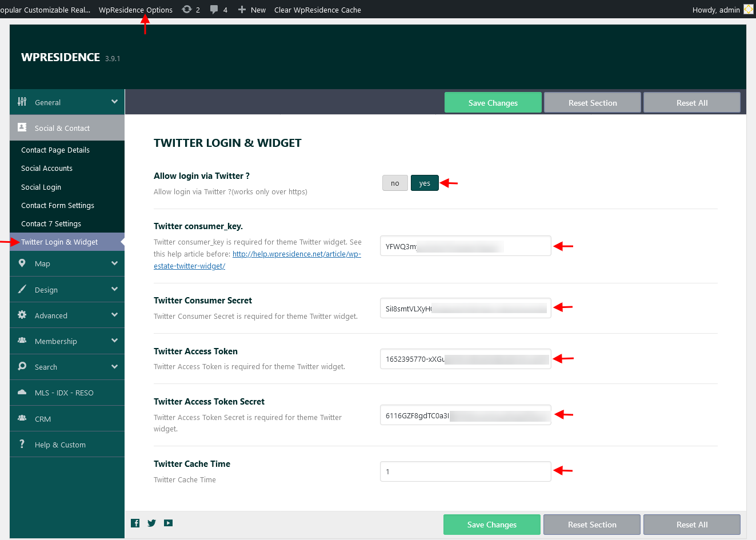Click the Membership users icon
This screenshot has height=540, width=756.
tap(22, 341)
